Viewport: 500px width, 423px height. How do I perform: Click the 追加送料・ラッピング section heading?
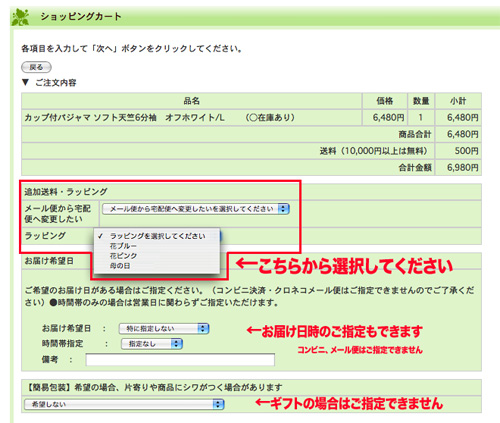pyautogui.click(x=66, y=192)
